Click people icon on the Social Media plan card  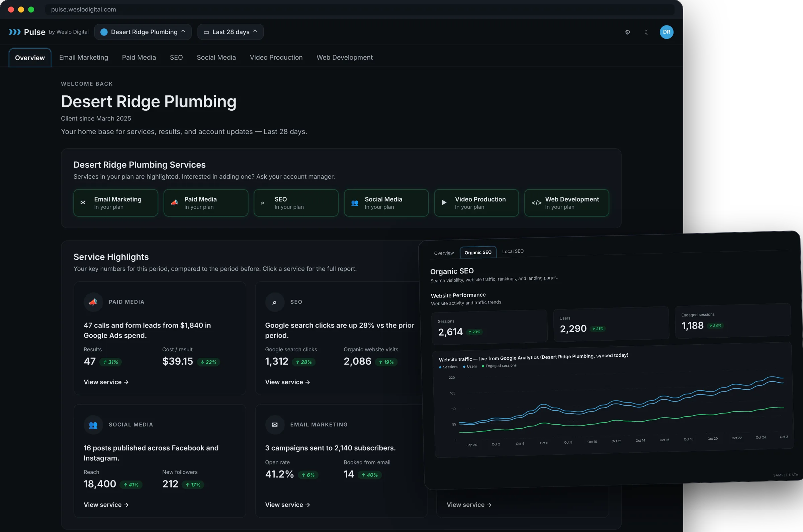click(x=355, y=203)
